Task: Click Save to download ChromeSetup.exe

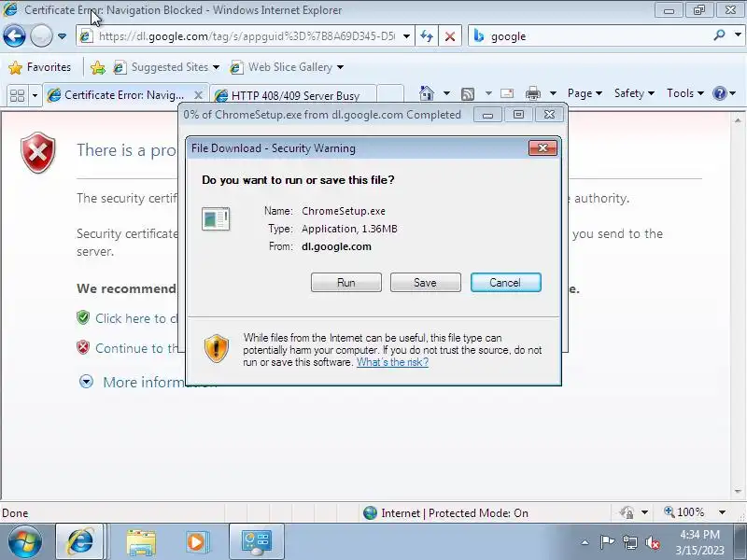Action: 426,283
